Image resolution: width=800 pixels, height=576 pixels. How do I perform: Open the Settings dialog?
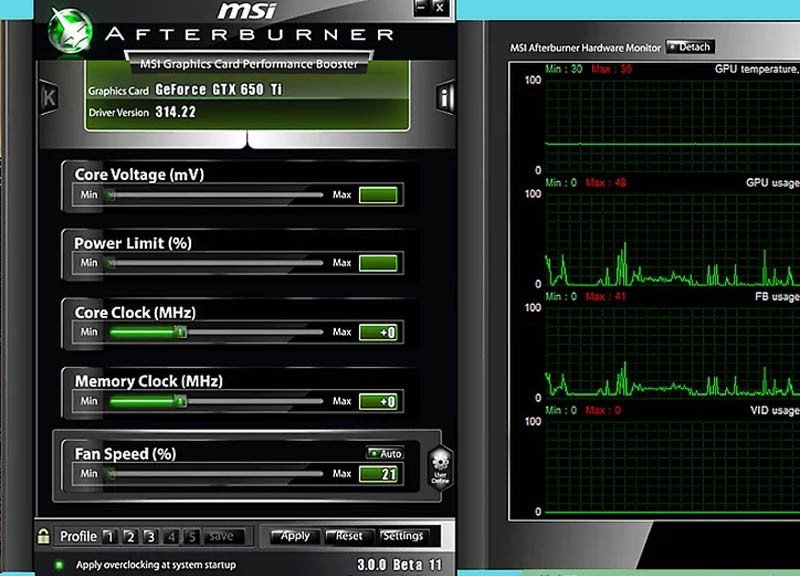(403, 536)
